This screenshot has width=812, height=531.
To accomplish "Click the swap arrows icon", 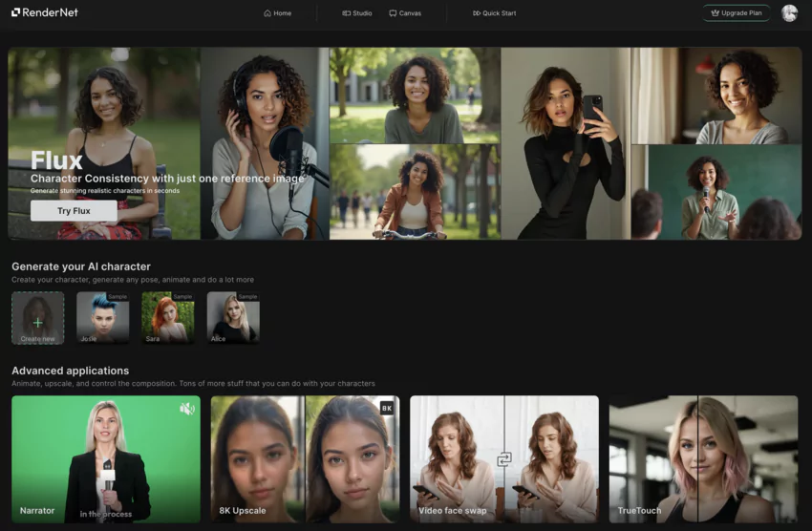I will (x=504, y=459).
